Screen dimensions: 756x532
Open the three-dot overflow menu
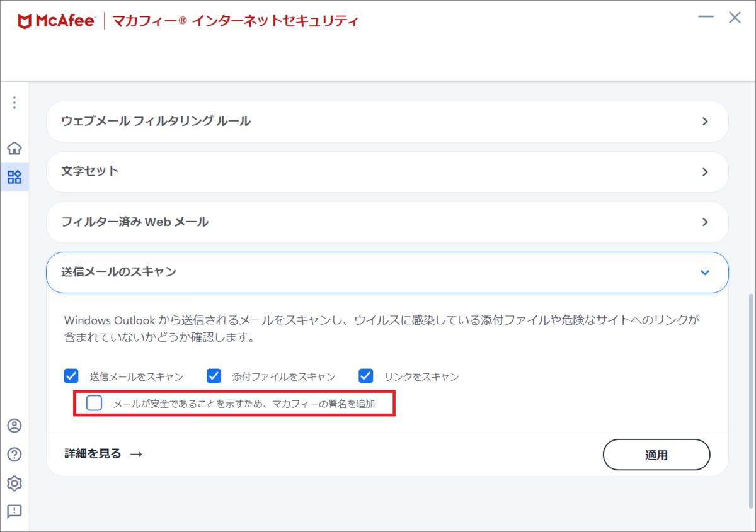coord(14,103)
